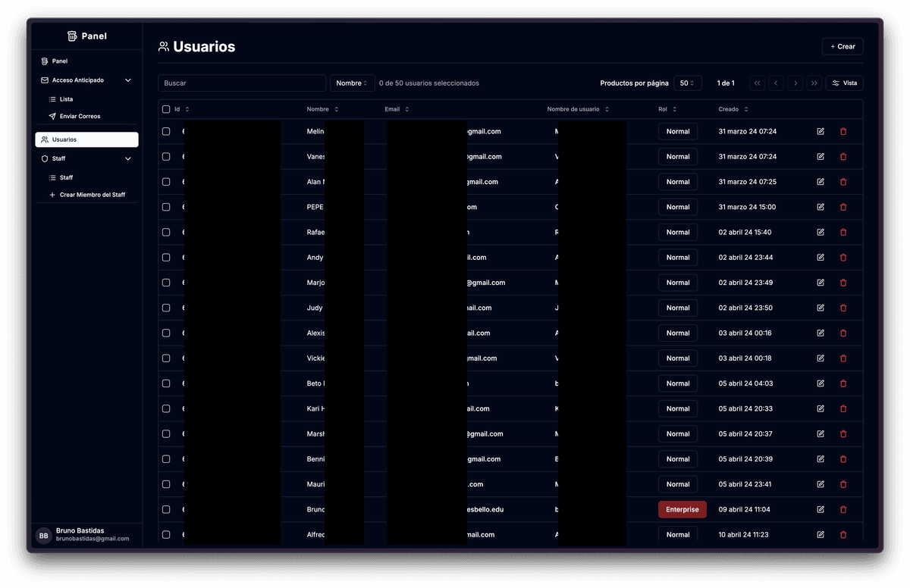The height and width of the screenshot is (588, 910).
Task: Open the Nombre search field dropdown
Action: [x=352, y=83]
